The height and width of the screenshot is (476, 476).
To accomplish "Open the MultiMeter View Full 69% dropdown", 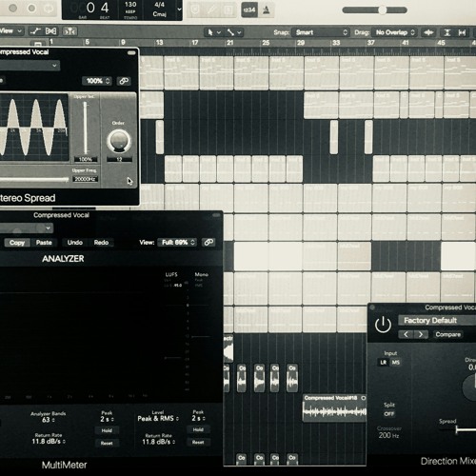I will click(x=178, y=243).
